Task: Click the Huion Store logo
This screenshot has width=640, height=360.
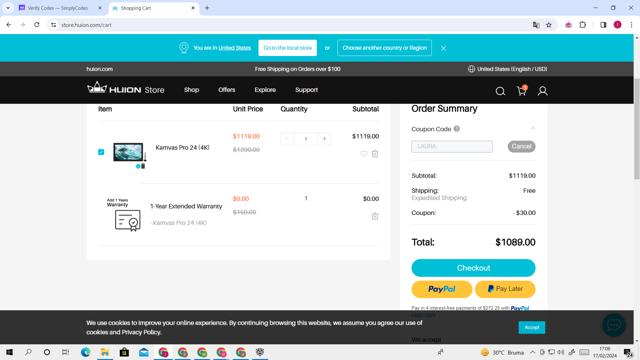Action: click(x=125, y=89)
